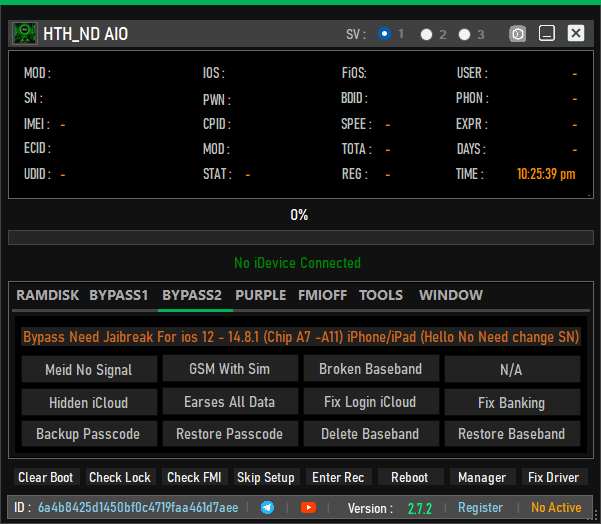Go to the FMIOFF tab
This screenshot has width=601, height=524.
(x=322, y=295)
